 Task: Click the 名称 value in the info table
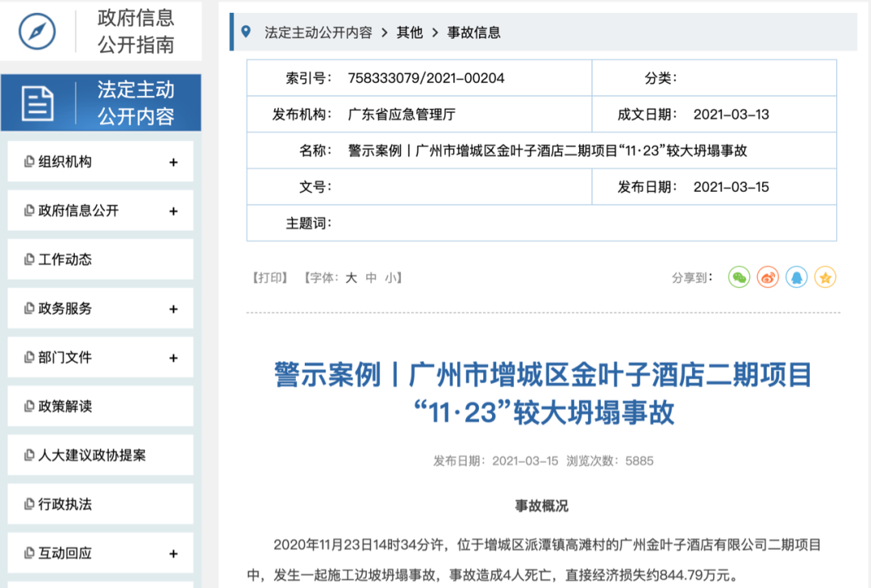(547, 151)
